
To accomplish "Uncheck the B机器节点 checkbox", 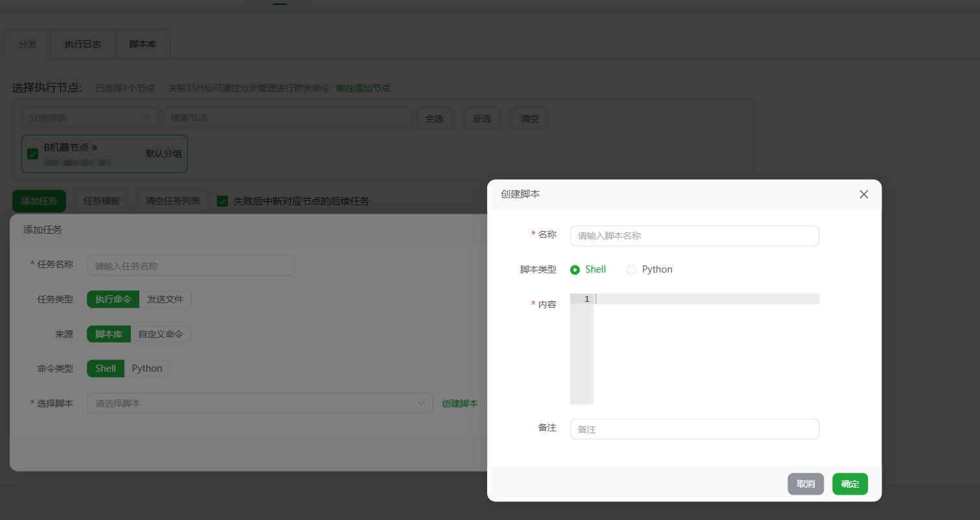I will pos(32,153).
